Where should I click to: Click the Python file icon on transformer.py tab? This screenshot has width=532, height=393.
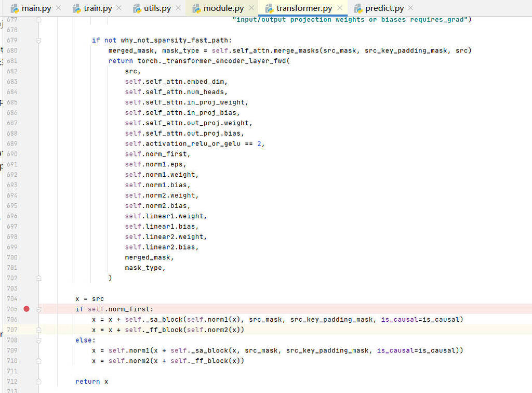(x=269, y=8)
